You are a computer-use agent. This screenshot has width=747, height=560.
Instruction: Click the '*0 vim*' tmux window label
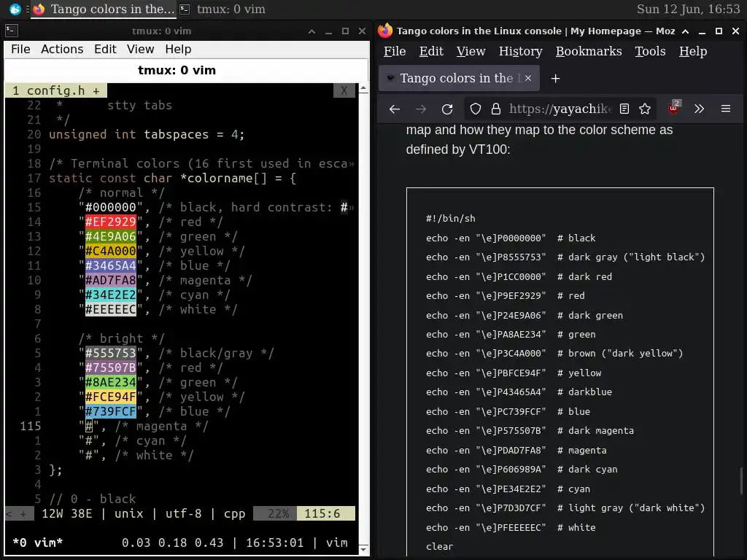pos(38,542)
